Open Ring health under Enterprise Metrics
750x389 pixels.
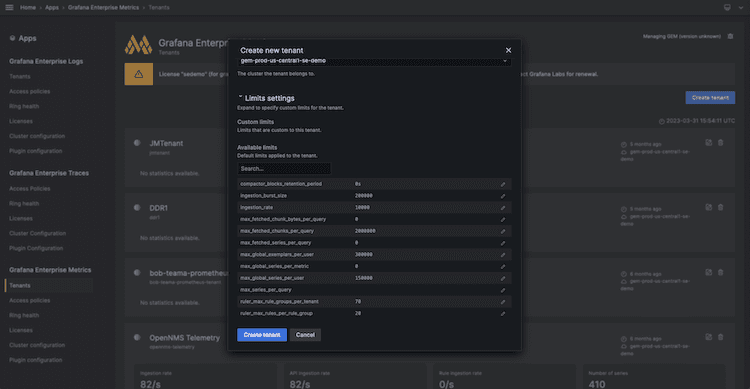click(x=24, y=315)
